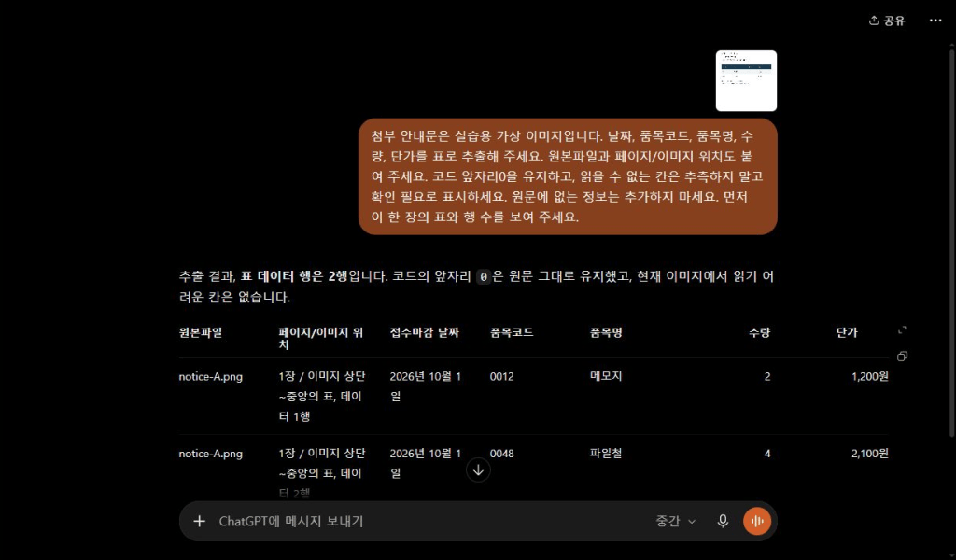Click notice-A.png in the 파일철 row
Screen dimensions: 956x560
(210, 454)
